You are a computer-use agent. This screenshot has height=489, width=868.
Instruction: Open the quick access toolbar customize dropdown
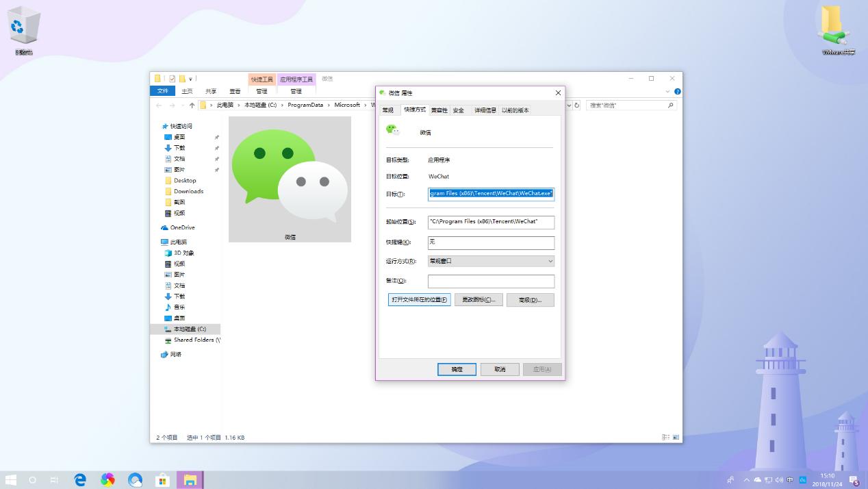[x=191, y=79]
